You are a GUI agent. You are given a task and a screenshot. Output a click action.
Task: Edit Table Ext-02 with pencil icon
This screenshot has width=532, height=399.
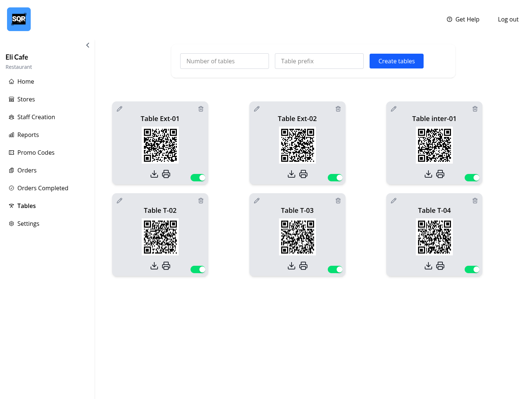tap(257, 109)
